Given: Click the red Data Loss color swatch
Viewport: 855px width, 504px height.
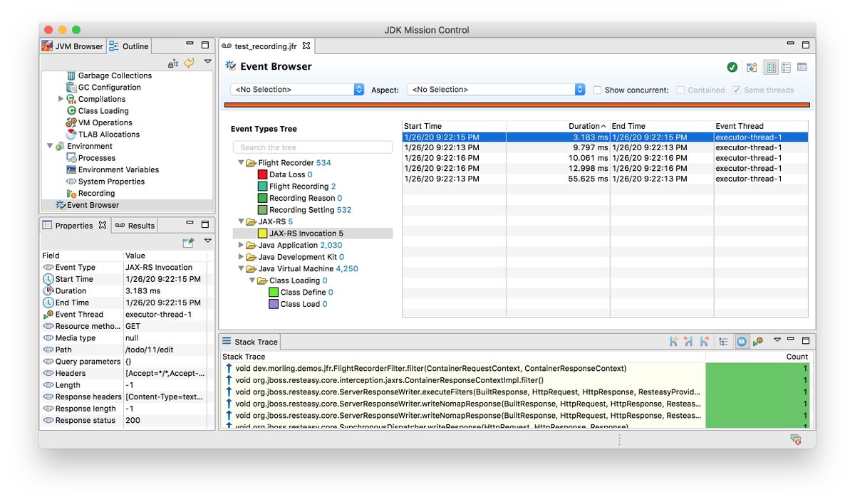Looking at the screenshot, I should tap(262, 174).
